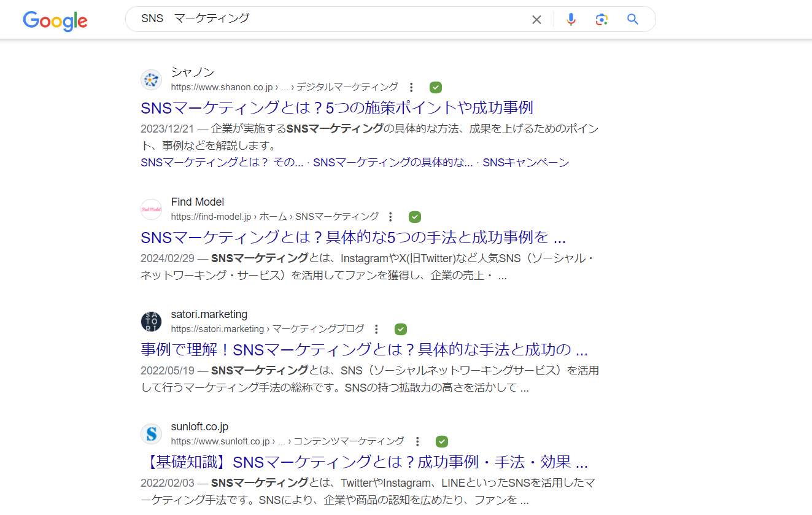Open three-dot menu for find-model.jp result
The width and height of the screenshot is (812, 515).
(x=390, y=217)
